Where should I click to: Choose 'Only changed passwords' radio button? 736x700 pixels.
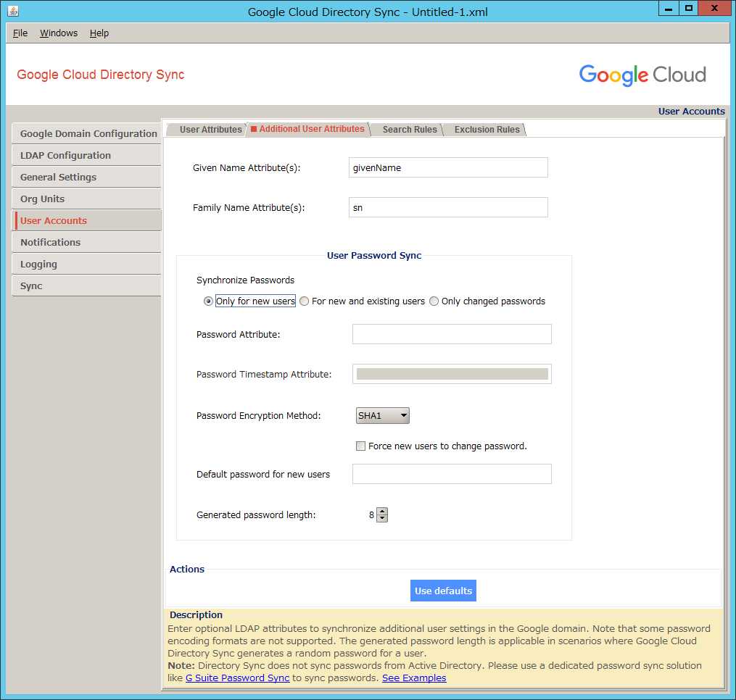coord(434,301)
